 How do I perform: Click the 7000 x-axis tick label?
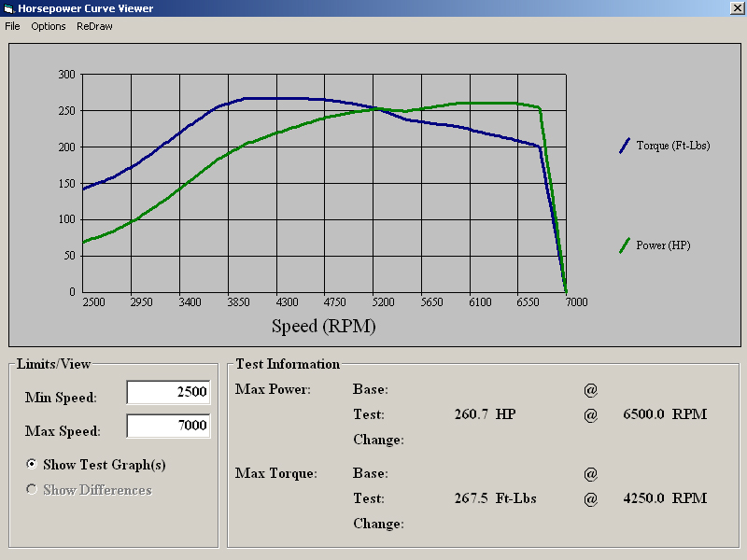pyautogui.click(x=576, y=301)
